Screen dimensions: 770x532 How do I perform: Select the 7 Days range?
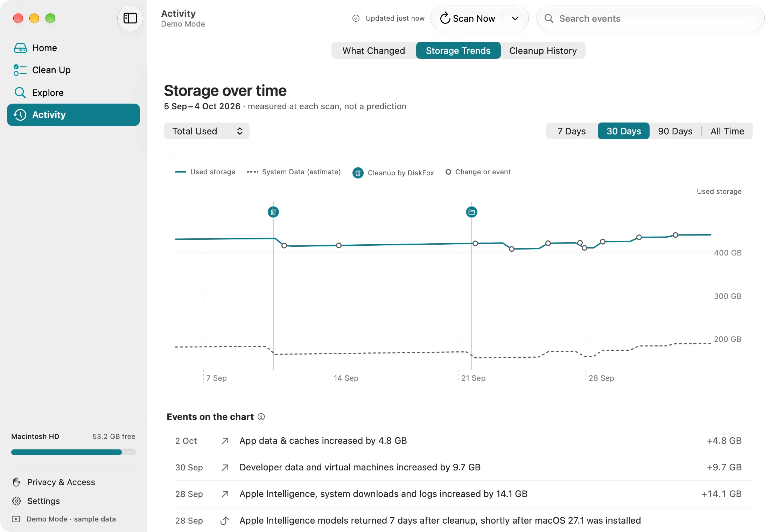point(572,131)
